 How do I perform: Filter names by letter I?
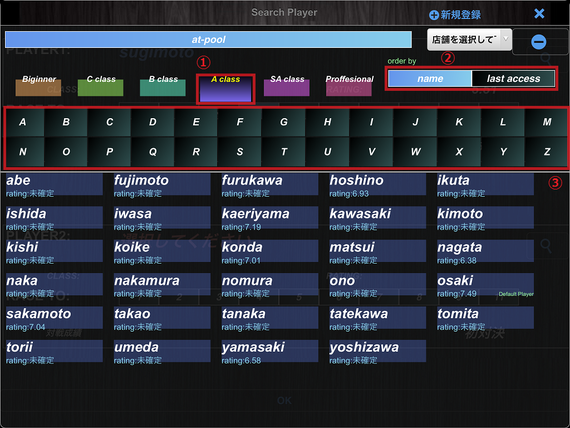[371, 122]
